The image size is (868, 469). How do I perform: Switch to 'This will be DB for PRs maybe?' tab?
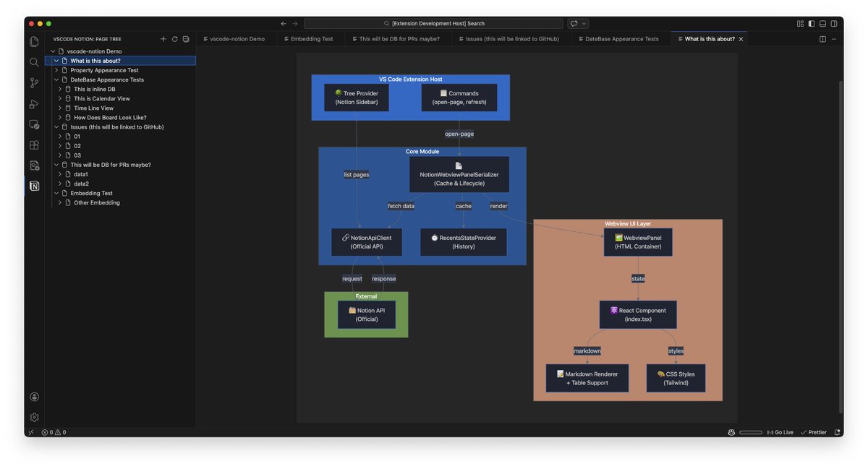click(x=399, y=39)
